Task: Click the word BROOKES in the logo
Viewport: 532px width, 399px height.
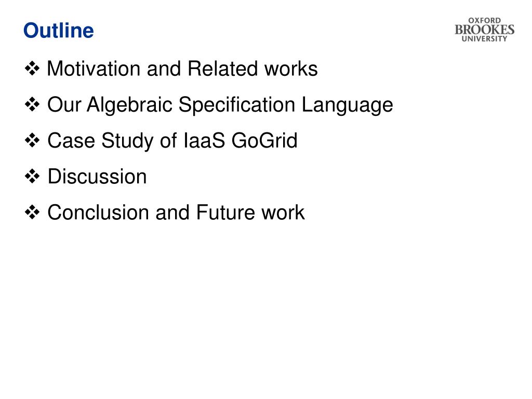Action: (485, 30)
